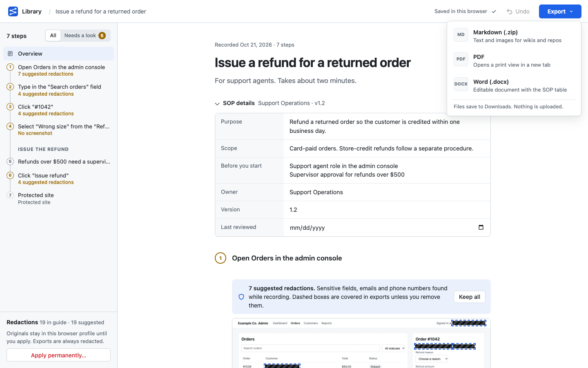Click the breadcrumb guide title in the header
Screen dimensions: 588x368
pyautogui.click(x=101, y=11)
